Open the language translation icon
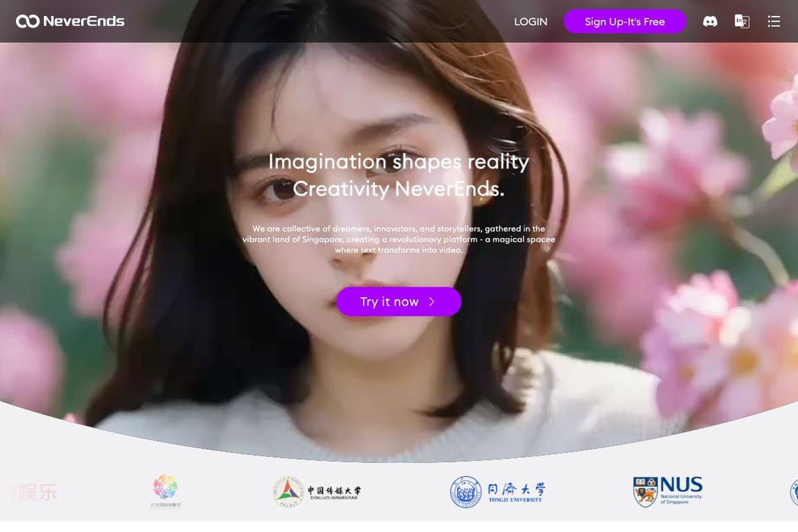The image size is (798, 532). (741, 21)
